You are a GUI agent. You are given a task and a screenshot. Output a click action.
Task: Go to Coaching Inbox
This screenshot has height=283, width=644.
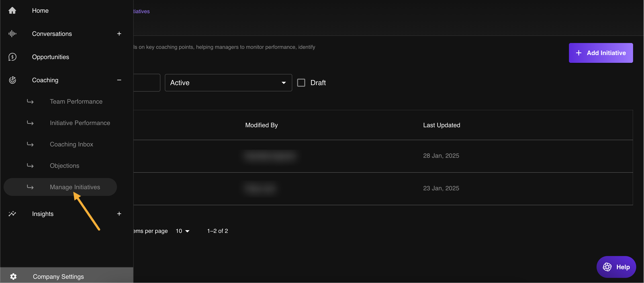(71, 144)
